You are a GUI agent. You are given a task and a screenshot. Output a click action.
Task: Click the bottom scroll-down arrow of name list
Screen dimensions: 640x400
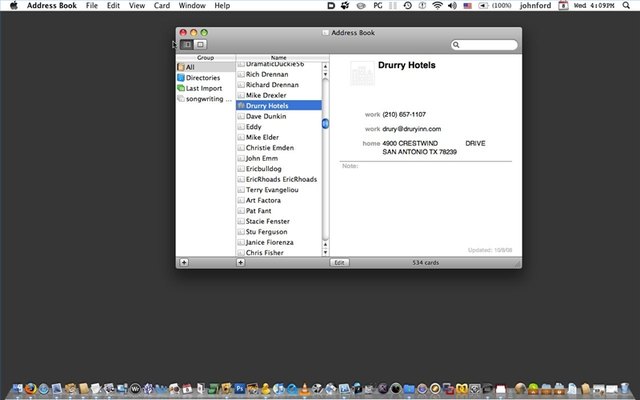tap(325, 253)
